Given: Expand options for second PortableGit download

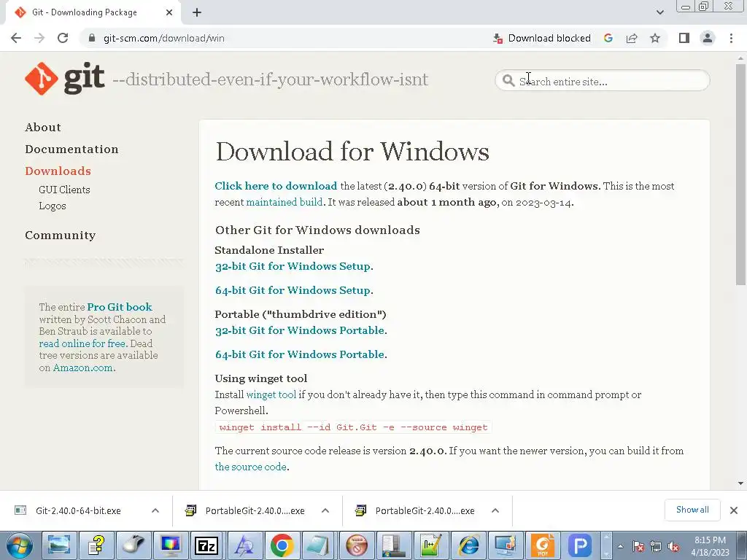Looking at the screenshot, I should tap(495, 510).
